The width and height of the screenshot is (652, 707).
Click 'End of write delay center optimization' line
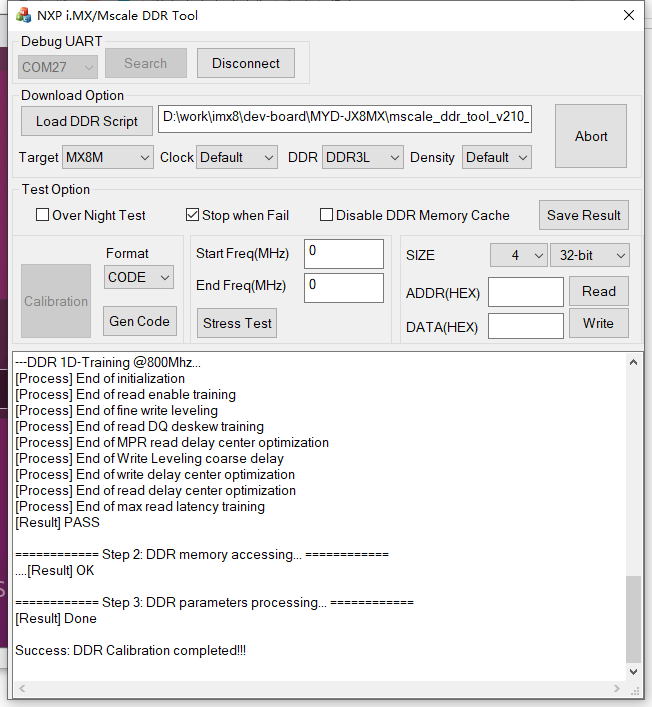pos(155,474)
